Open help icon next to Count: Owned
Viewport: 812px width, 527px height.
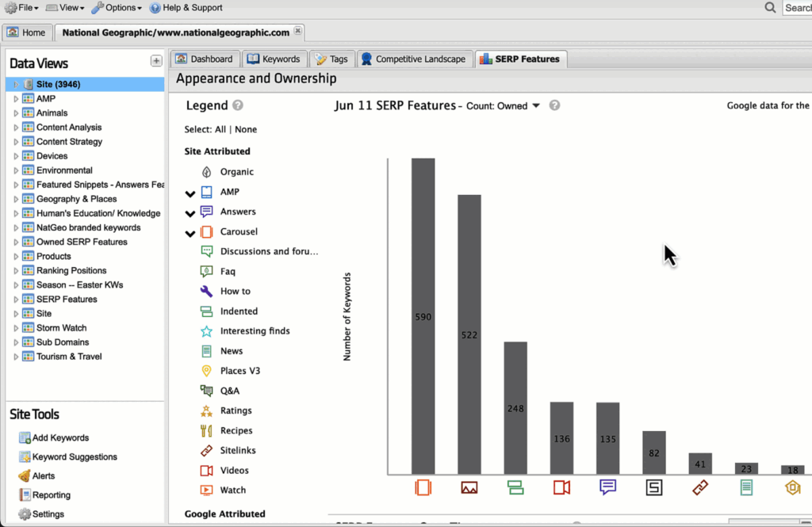(554, 105)
